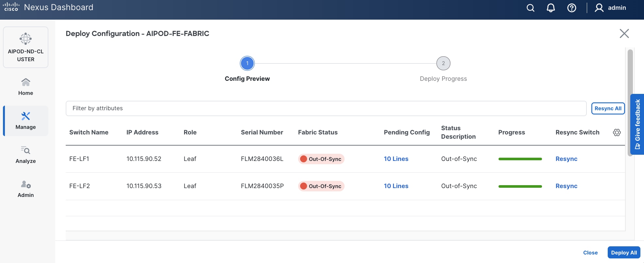Open the notifications bell
Viewport: 644px width, 263px height.
[x=551, y=8]
